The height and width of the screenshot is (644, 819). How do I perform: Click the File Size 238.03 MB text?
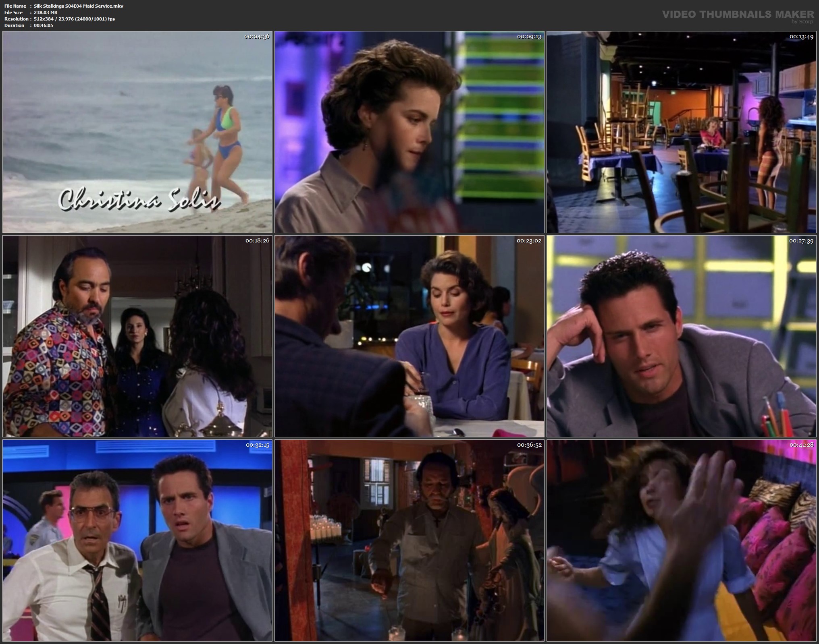tap(46, 12)
